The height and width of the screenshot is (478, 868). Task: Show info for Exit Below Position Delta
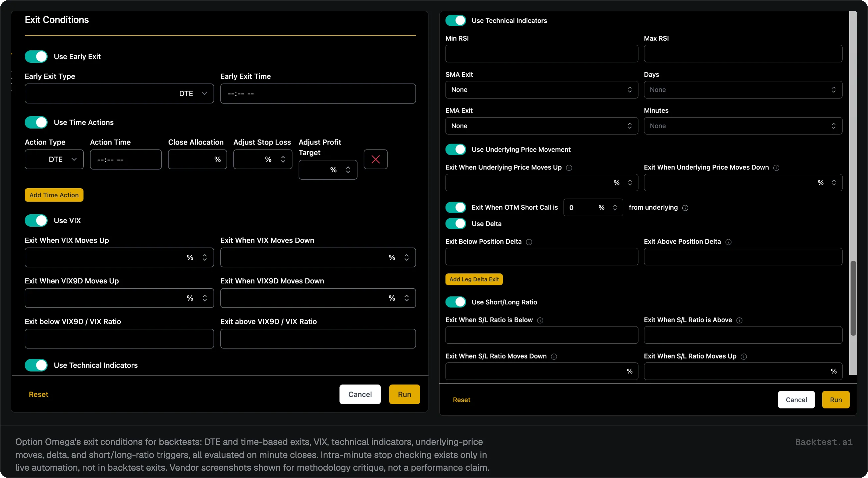click(x=529, y=242)
